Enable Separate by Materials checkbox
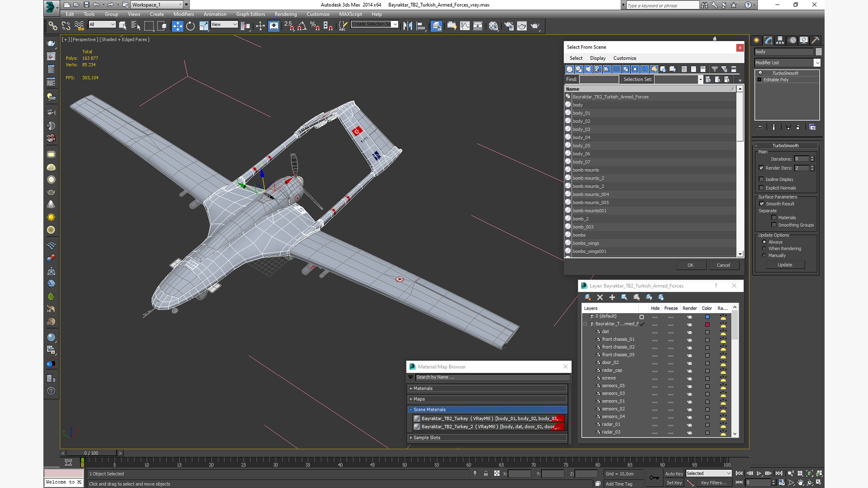 click(x=774, y=218)
